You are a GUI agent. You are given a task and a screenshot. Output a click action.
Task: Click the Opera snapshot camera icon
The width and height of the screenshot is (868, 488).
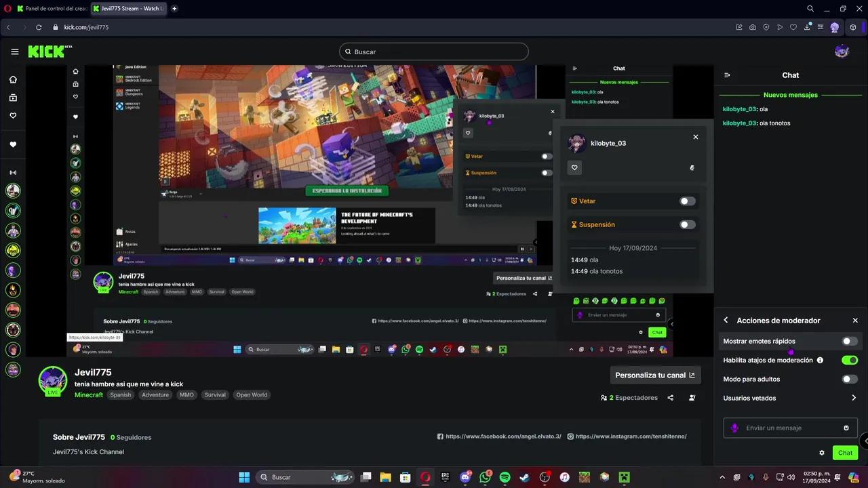point(753,27)
